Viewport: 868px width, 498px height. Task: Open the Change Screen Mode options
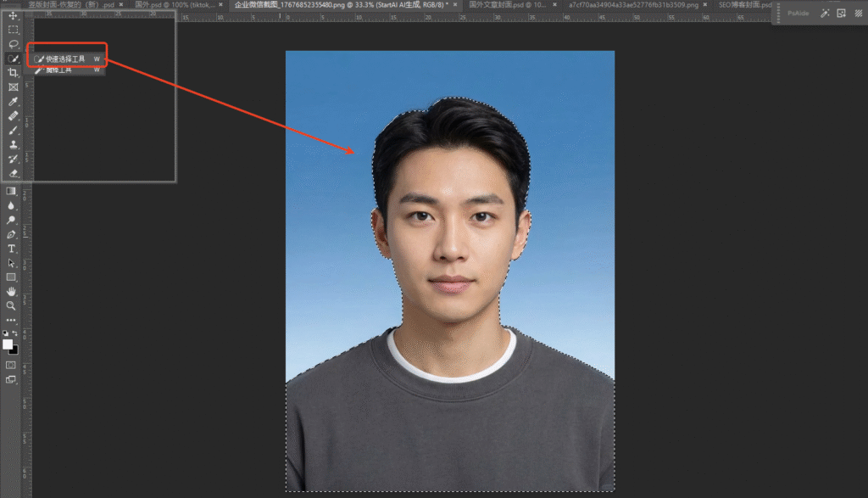pyautogui.click(x=12, y=379)
